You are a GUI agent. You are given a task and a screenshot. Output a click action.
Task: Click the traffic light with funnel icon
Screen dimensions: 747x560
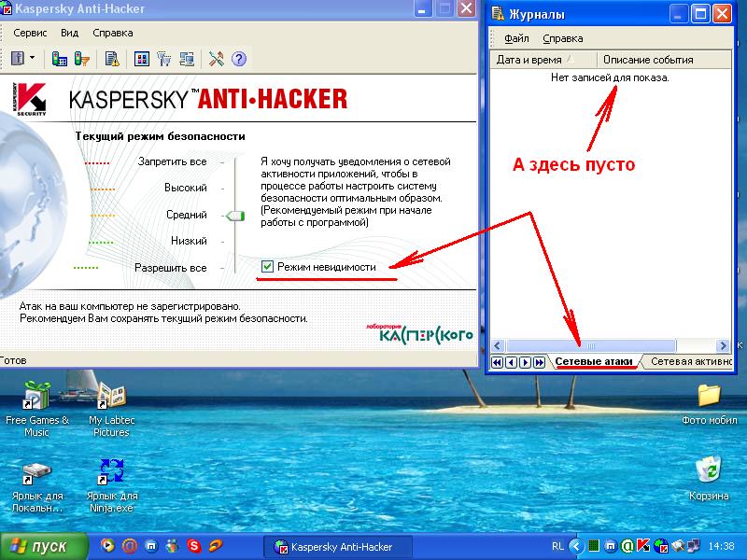coord(82,59)
